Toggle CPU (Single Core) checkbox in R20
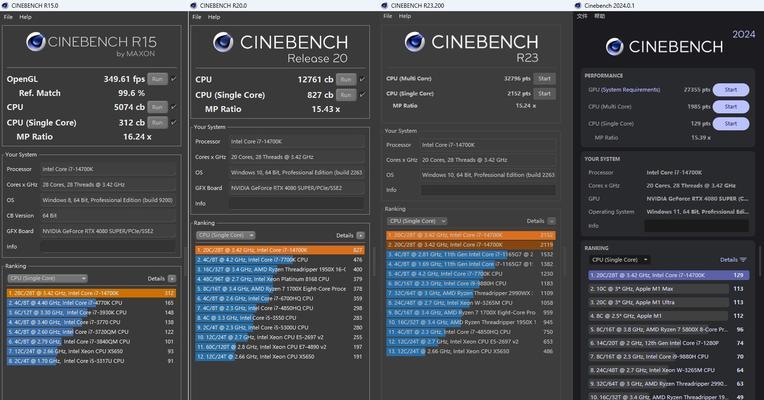The height and width of the screenshot is (400, 764). coord(362,95)
